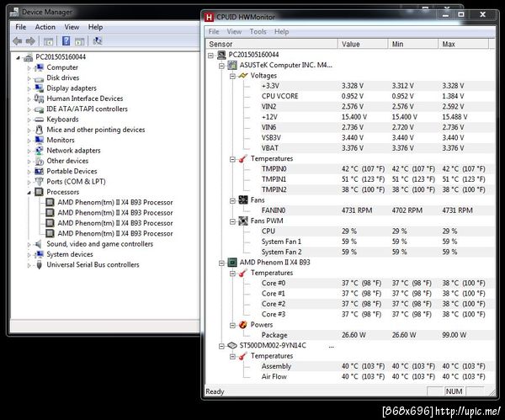Click Max column header

click(x=464, y=44)
